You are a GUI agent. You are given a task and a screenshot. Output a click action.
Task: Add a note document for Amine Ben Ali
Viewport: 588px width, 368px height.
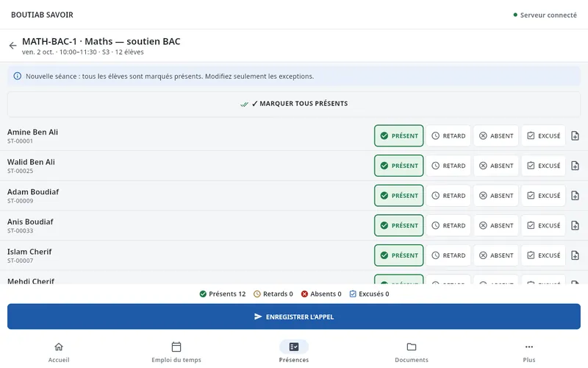[575, 136]
